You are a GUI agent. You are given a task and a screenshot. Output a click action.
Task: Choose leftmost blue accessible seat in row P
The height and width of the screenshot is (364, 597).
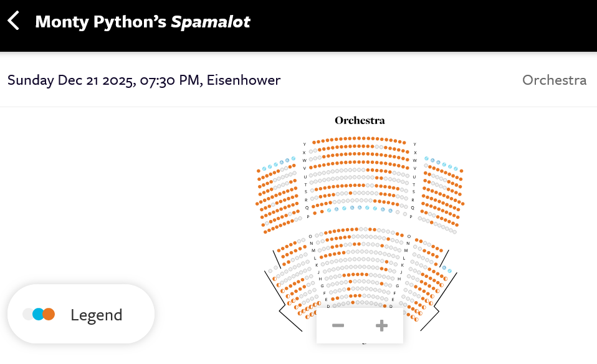[328, 210]
